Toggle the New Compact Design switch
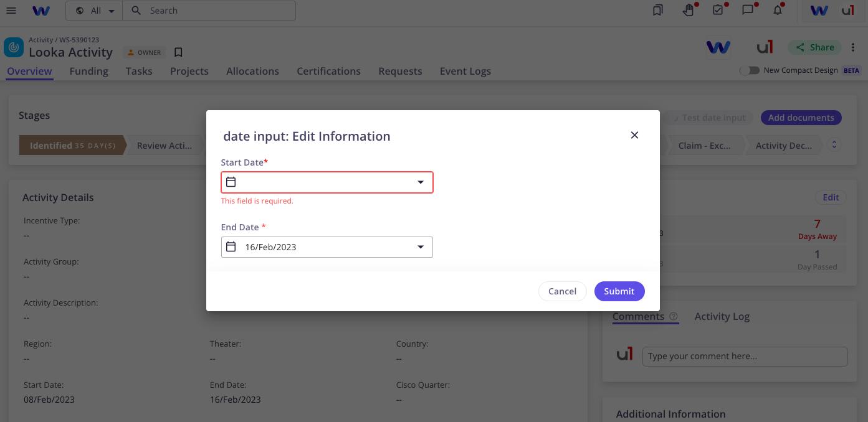The width and height of the screenshot is (868, 422). pyautogui.click(x=750, y=70)
